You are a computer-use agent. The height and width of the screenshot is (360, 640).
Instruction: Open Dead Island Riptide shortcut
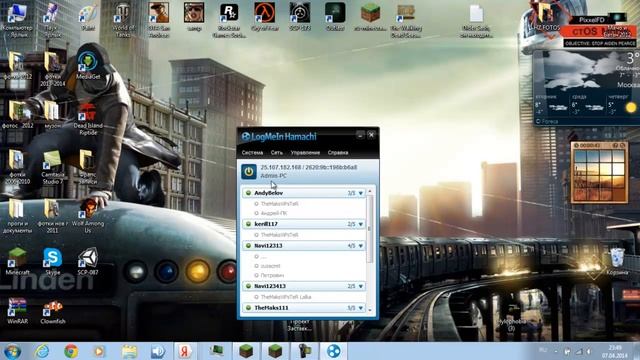[x=88, y=118]
